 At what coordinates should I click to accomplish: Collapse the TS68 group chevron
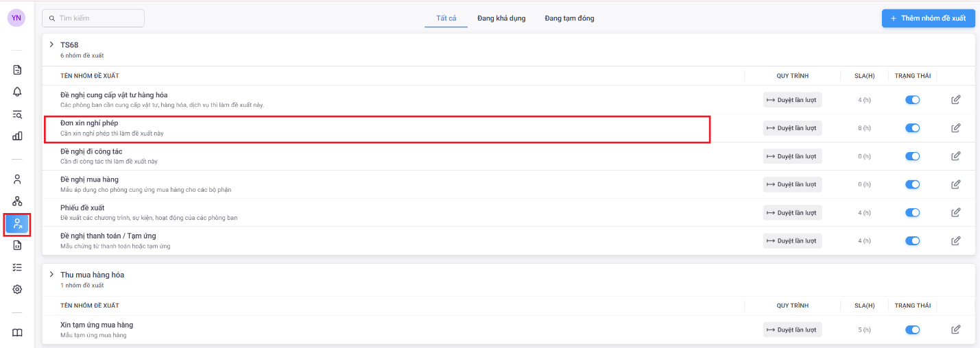(x=51, y=45)
